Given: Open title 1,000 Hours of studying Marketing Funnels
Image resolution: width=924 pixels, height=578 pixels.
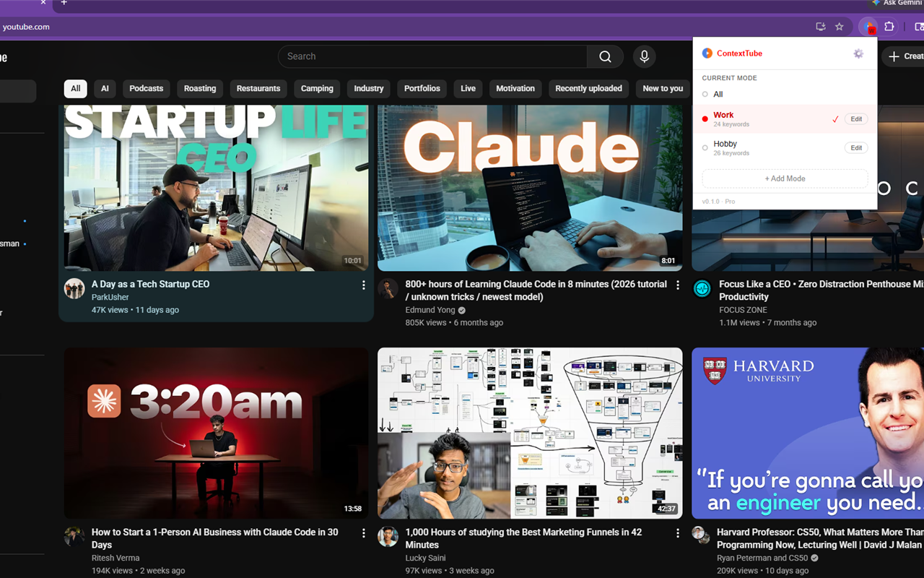Looking at the screenshot, I should coord(523,538).
